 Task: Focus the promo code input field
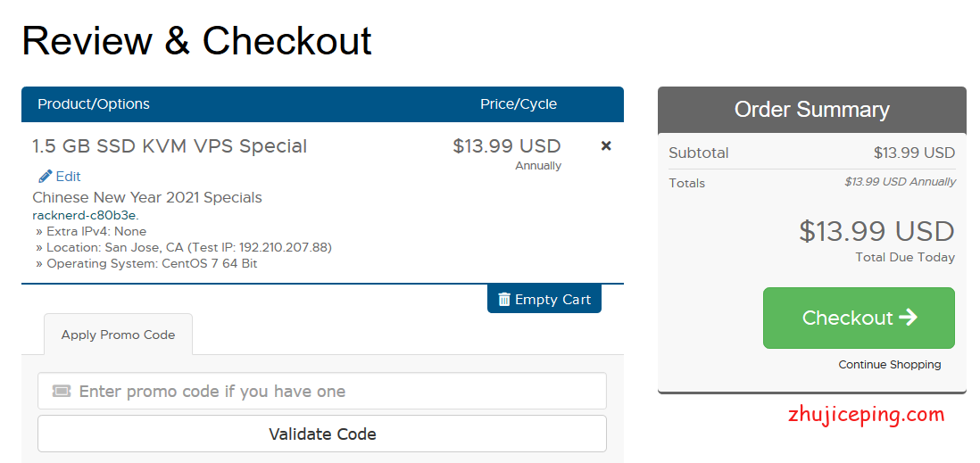click(x=322, y=391)
